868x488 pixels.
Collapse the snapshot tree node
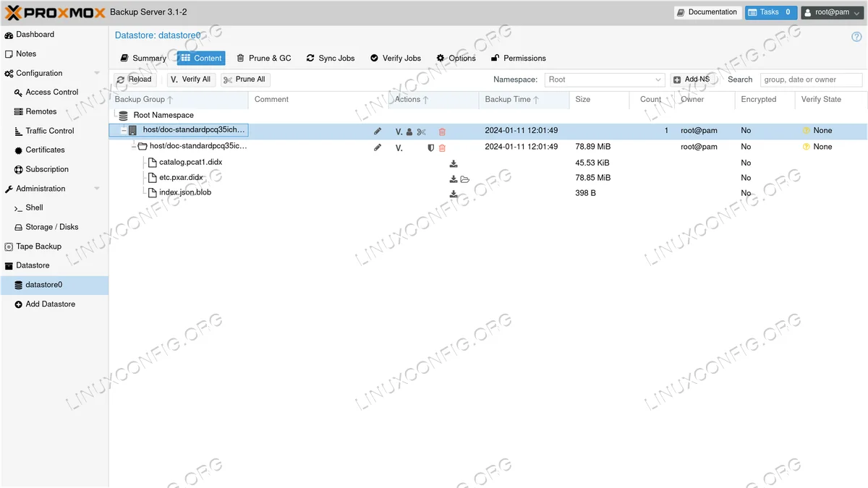(134, 147)
